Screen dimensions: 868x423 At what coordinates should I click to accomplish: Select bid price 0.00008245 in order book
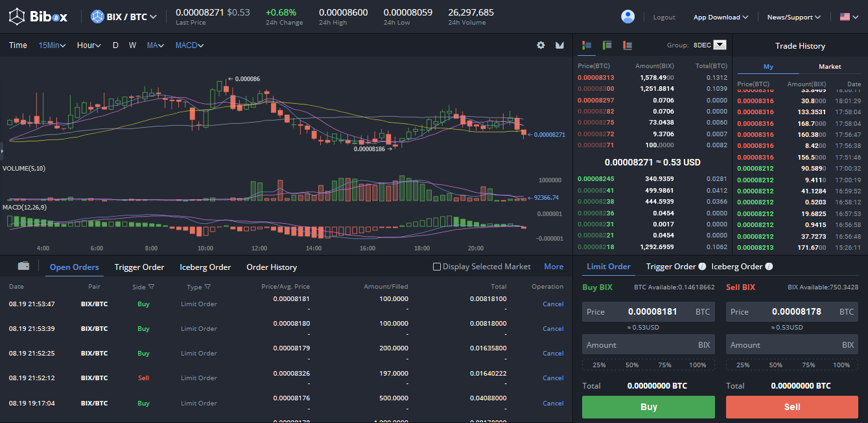(596, 179)
